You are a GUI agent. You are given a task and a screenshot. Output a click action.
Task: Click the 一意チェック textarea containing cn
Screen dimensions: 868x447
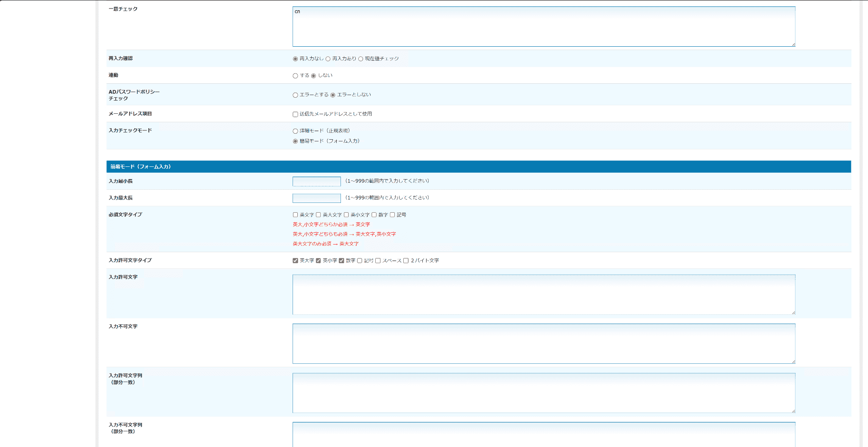pos(543,25)
